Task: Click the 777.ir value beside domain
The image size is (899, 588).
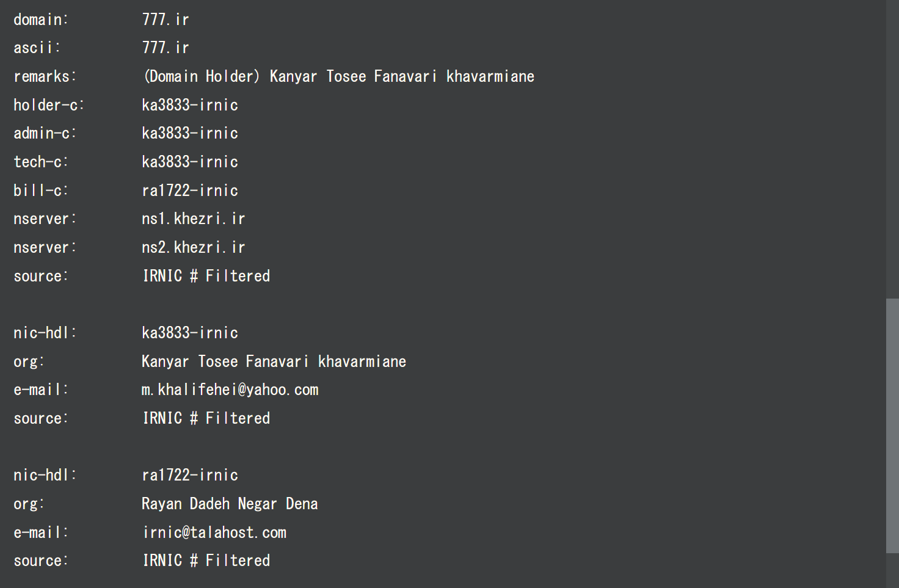Action: pos(166,20)
